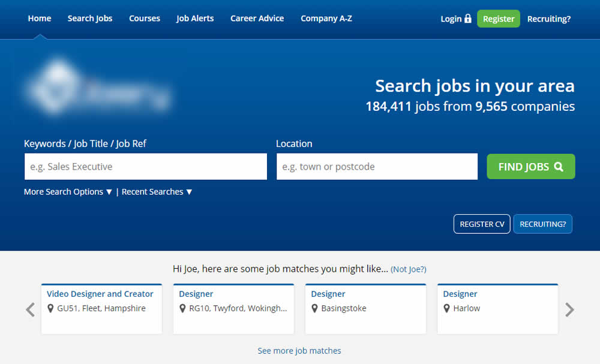
Task: Click the REGISTER CV button
Action: click(x=482, y=224)
